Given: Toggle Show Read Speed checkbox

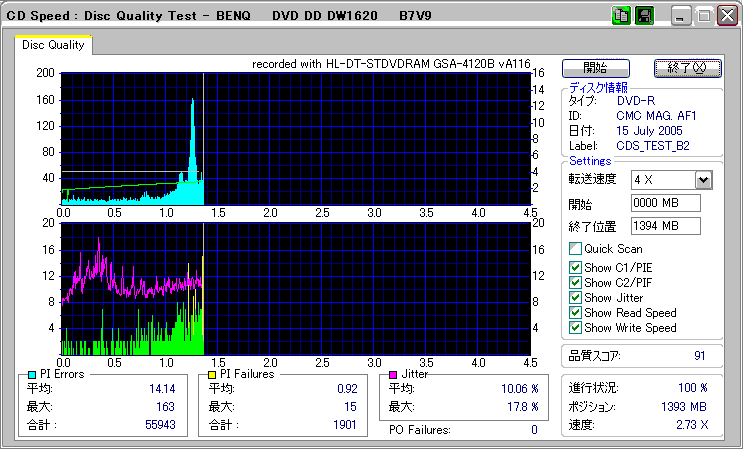Looking at the screenshot, I should coord(575,313).
